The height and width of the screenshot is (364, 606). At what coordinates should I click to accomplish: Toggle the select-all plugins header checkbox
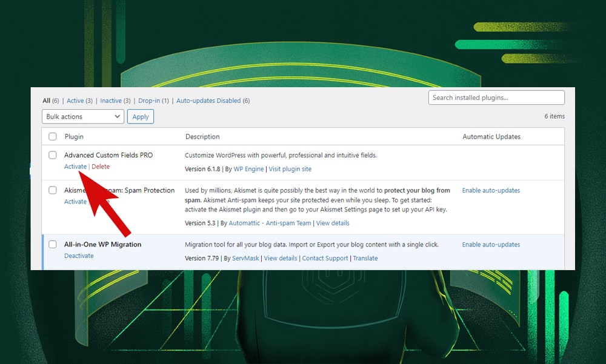52,136
